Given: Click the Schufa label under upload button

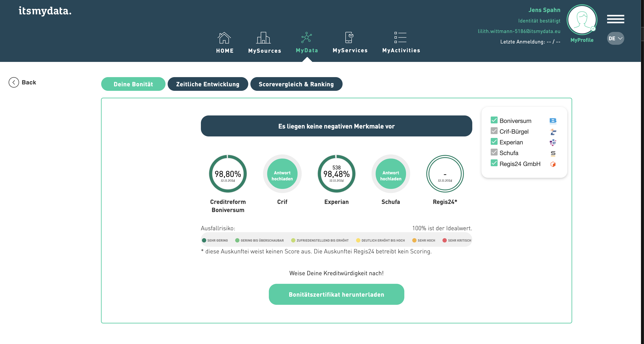Looking at the screenshot, I should pos(391,202).
